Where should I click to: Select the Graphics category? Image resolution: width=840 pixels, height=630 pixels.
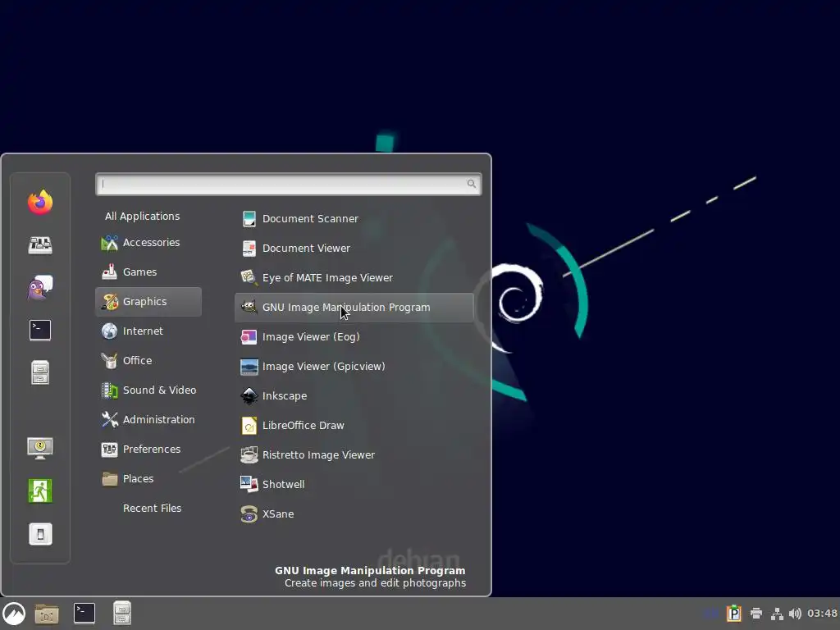148,302
